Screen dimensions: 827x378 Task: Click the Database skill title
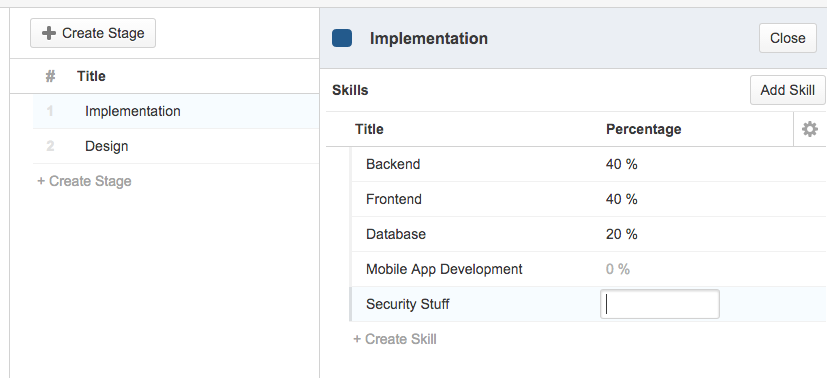pyautogui.click(x=396, y=234)
